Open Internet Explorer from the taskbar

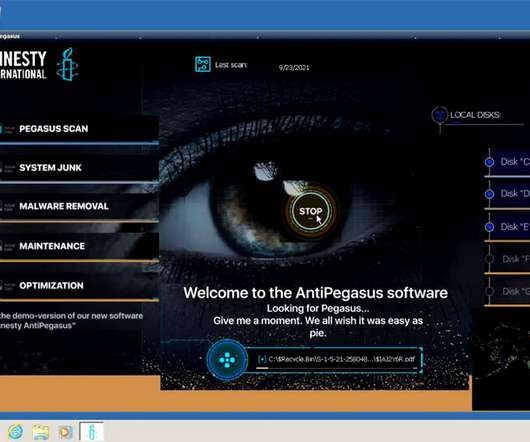click(x=16, y=432)
